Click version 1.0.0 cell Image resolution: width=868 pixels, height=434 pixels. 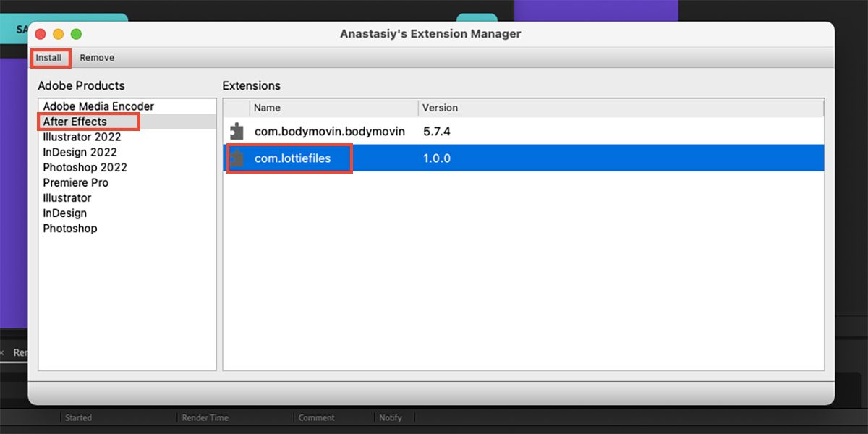click(x=437, y=158)
